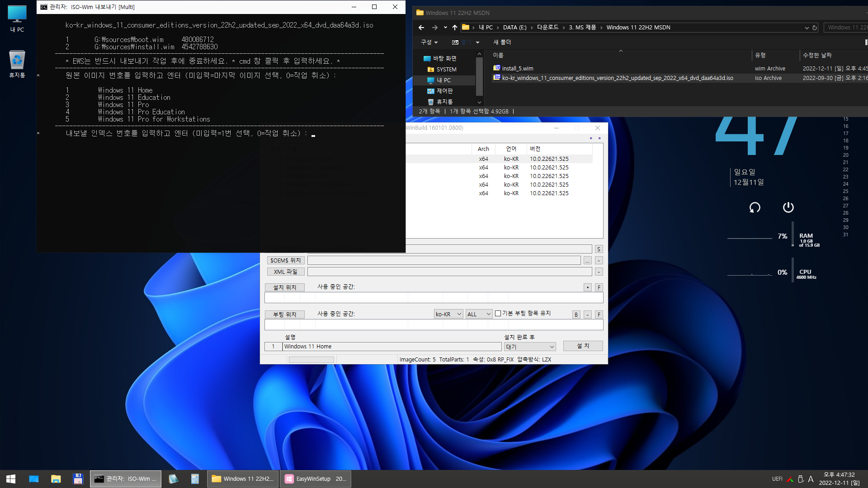Screen dimensions: 868x488
Task: Click the 버전 column header in EasyWinSetup
Action: tap(559, 149)
